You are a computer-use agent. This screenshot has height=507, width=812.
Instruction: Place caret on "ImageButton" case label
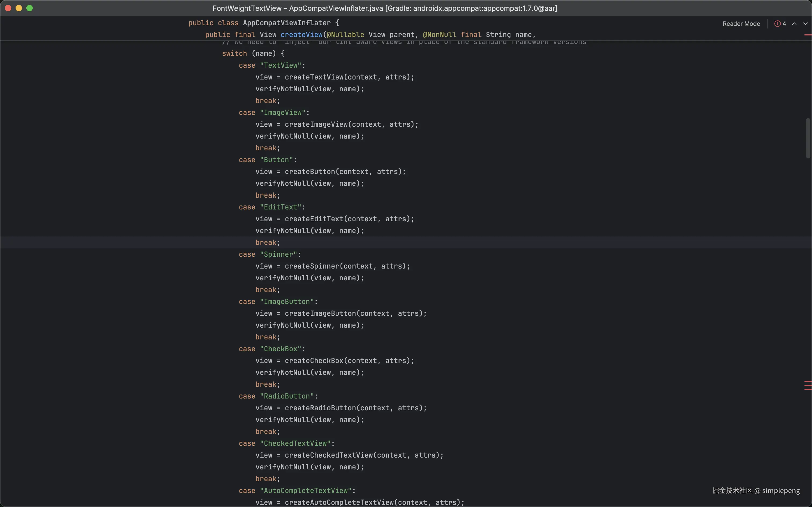(x=287, y=302)
